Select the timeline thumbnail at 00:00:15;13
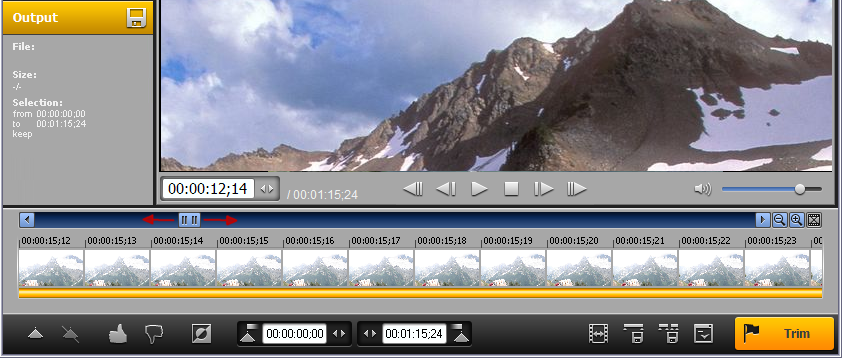Viewport: 844px width, 360px height. tap(117, 267)
